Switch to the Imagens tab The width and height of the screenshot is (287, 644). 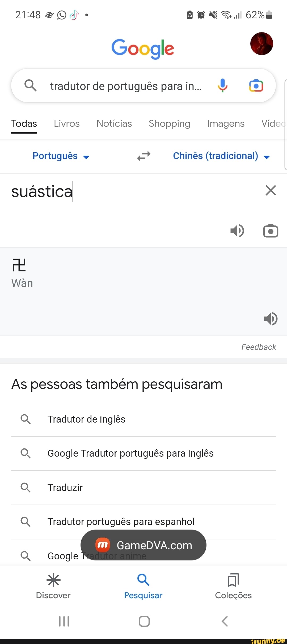(226, 123)
